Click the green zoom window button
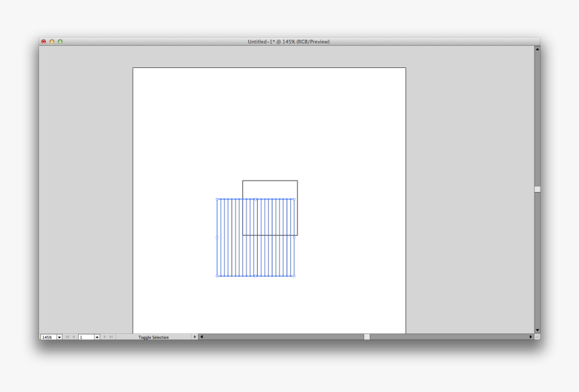Screen dimensions: 579x392 [x=60, y=42]
